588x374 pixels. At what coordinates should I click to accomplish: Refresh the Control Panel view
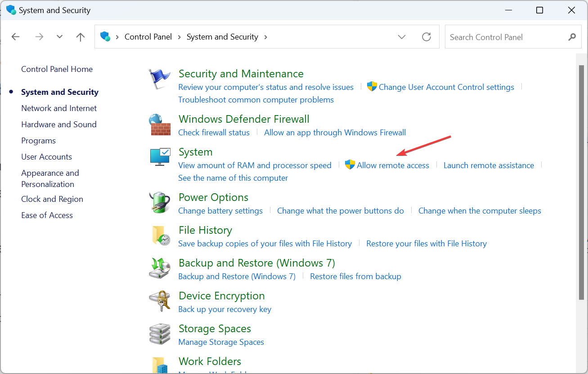(426, 37)
